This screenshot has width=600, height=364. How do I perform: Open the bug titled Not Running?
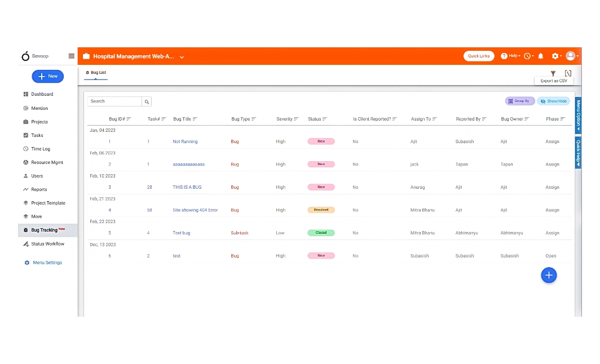click(185, 141)
